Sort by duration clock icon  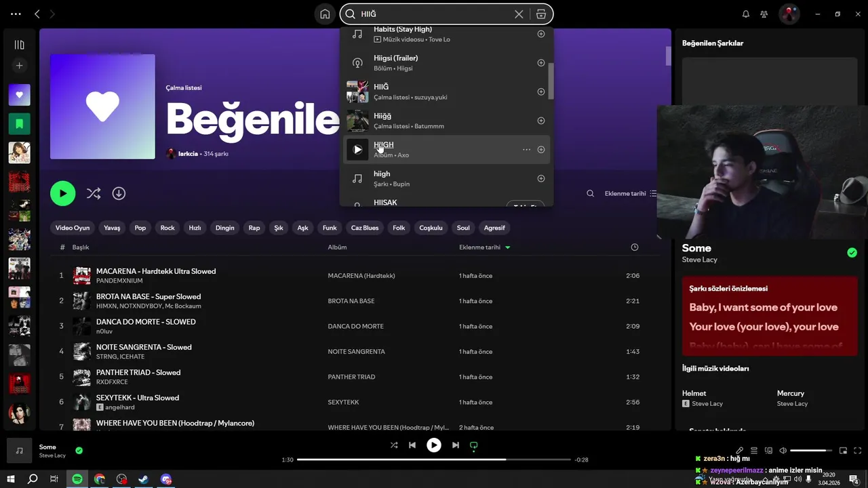(634, 247)
